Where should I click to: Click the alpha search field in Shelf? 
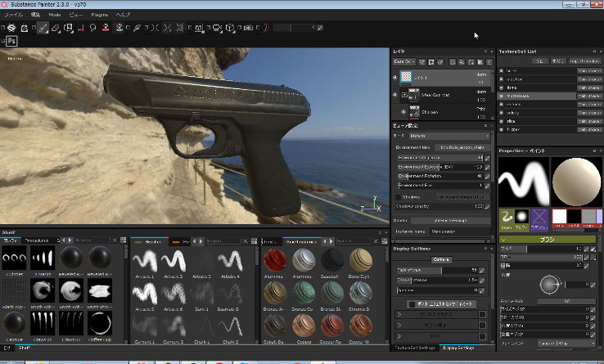click(x=92, y=240)
